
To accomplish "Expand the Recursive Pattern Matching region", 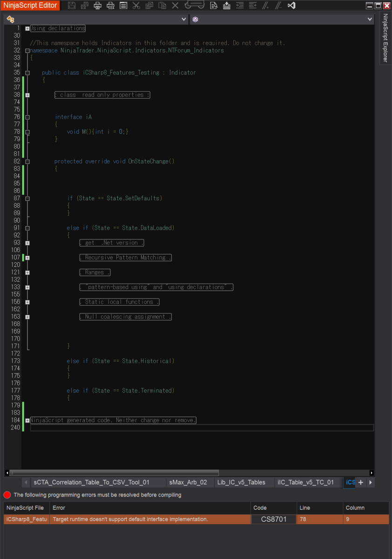I will [x=27, y=258].
